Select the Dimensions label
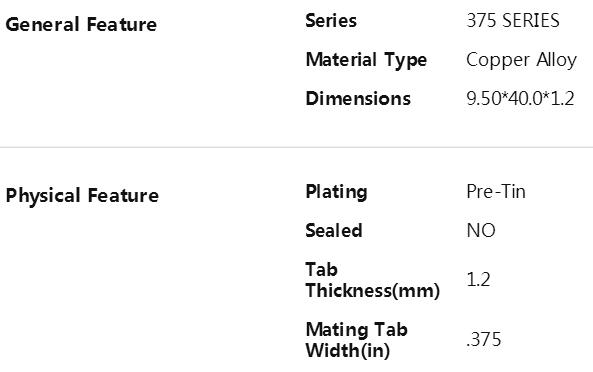The image size is (593, 372). pyautogui.click(x=358, y=99)
